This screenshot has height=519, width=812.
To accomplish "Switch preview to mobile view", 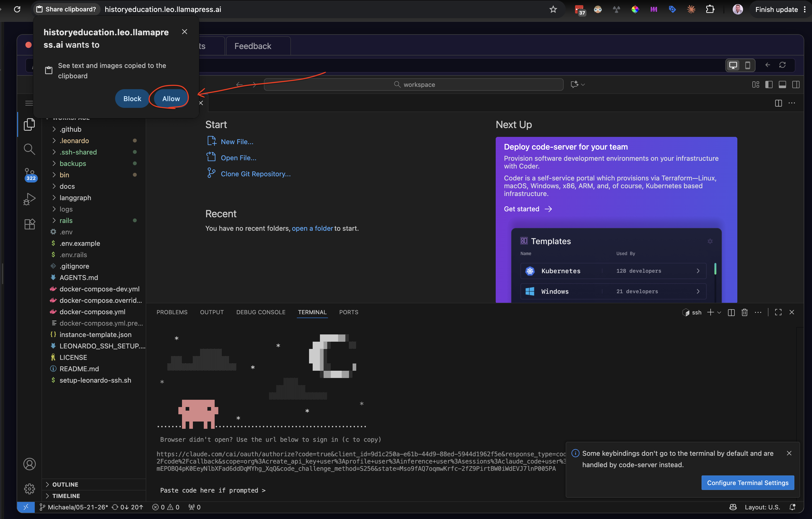I will [x=748, y=65].
